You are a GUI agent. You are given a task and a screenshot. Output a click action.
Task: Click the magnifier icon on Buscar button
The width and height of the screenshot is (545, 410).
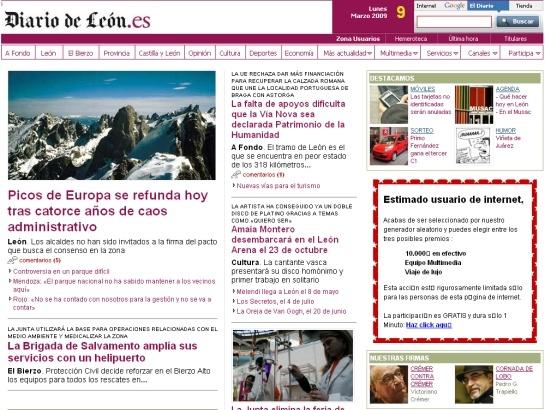[505, 22]
